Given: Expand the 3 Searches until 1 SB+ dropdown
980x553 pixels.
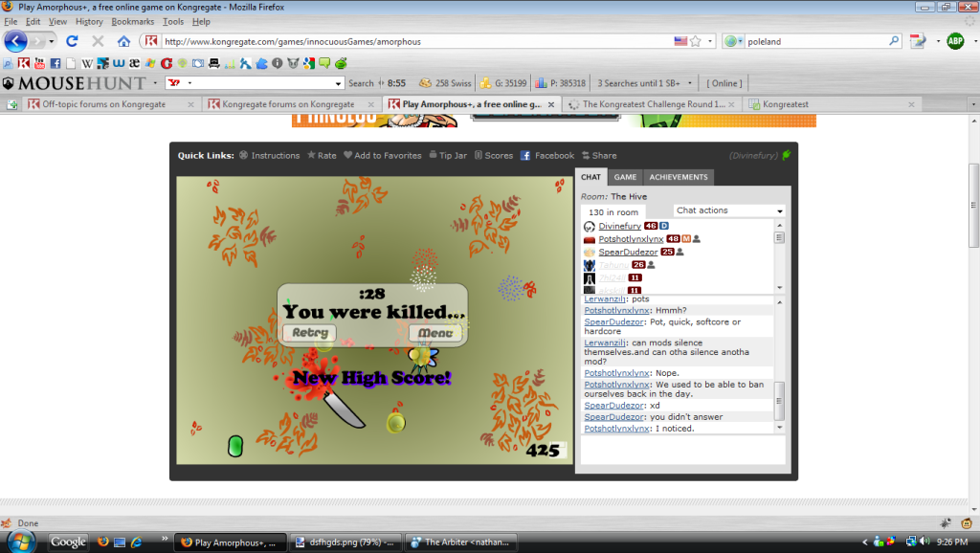Looking at the screenshot, I should point(690,83).
